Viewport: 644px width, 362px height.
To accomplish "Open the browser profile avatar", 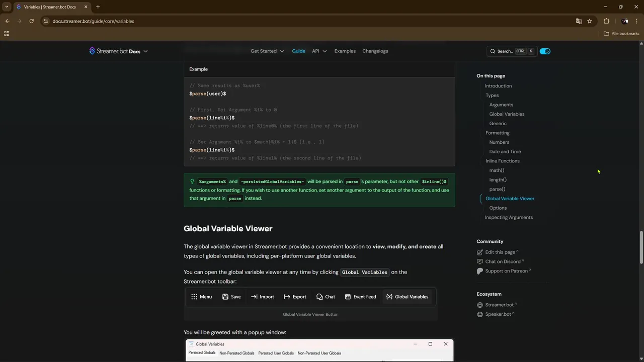I will pyautogui.click(x=624, y=21).
